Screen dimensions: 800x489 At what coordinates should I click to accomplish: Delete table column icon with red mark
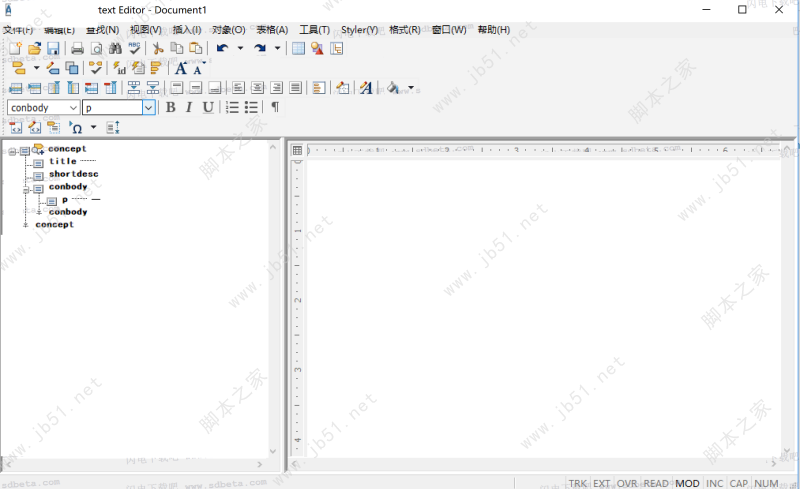110,88
